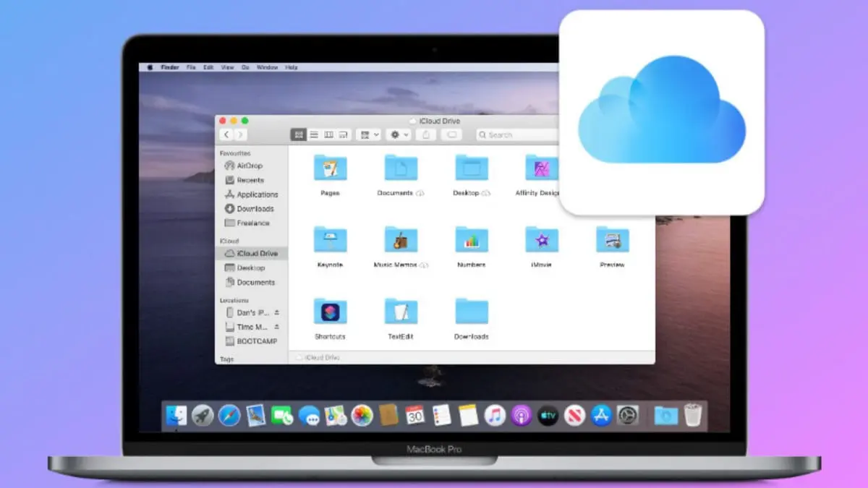This screenshot has width=868, height=488.
Task: Switch to gallery view in Finder toolbar
Action: tap(344, 134)
